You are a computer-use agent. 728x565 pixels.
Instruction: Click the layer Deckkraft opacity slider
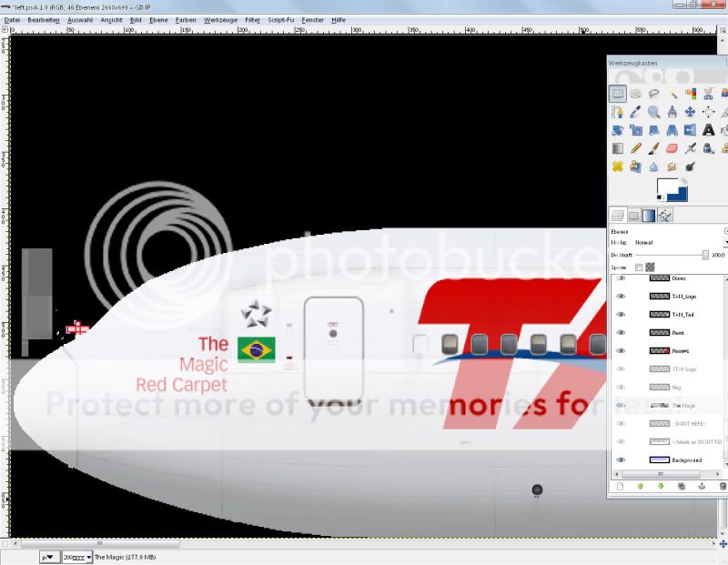tap(673, 255)
